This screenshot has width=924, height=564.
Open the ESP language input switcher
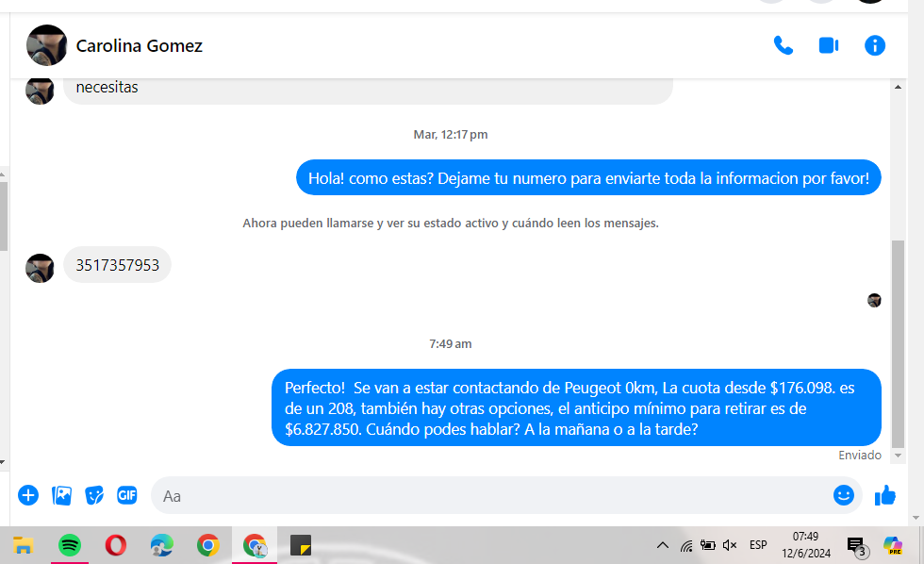coord(758,545)
